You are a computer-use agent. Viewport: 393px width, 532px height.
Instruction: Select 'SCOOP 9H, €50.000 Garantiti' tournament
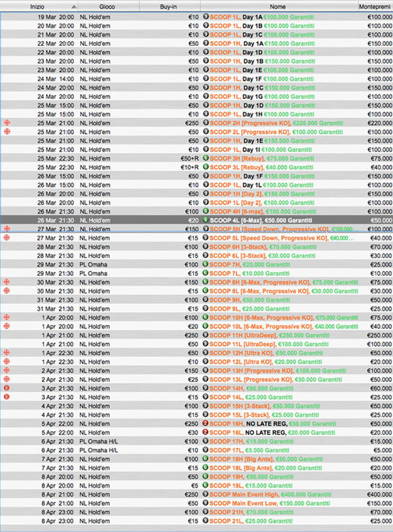coord(250,300)
